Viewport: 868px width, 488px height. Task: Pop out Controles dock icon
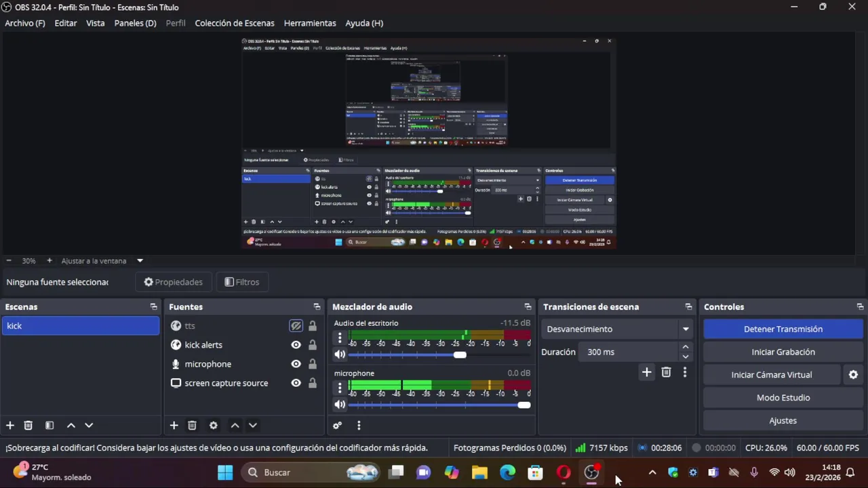[x=860, y=307]
